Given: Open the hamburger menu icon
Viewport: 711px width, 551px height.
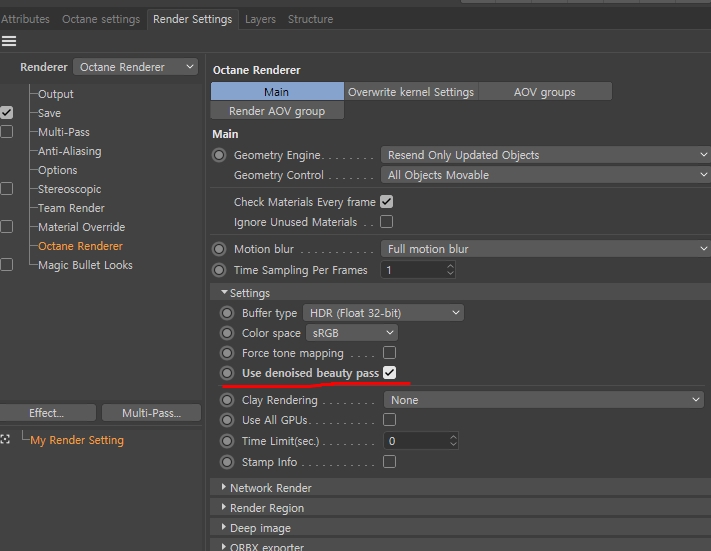Looking at the screenshot, I should pyautogui.click(x=9, y=41).
